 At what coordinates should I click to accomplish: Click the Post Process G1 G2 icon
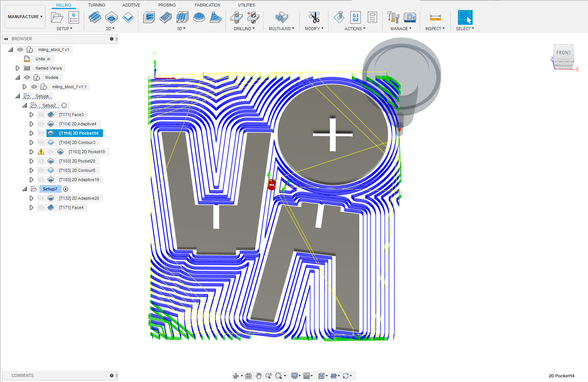tap(355, 17)
